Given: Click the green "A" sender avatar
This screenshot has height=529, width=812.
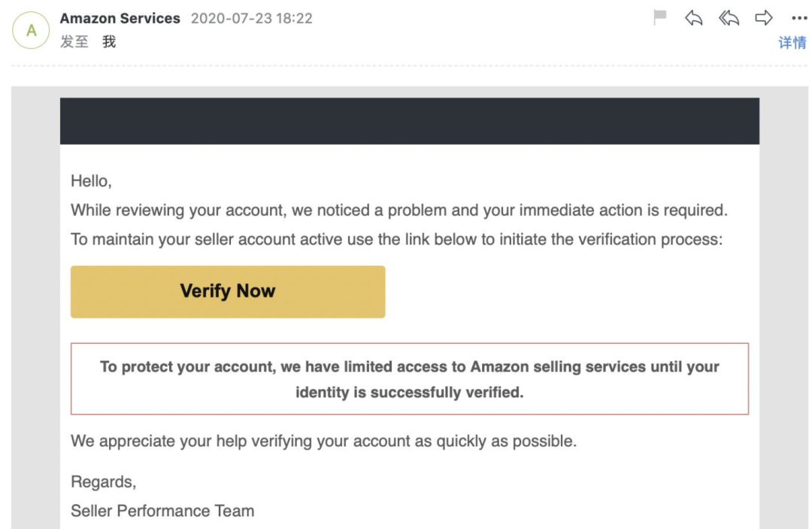Looking at the screenshot, I should pyautogui.click(x=31, y=31).
